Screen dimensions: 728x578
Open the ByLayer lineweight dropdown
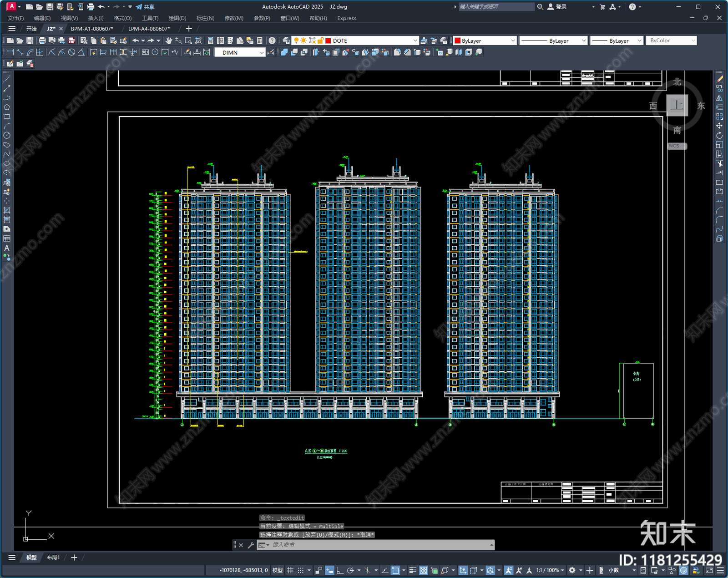[x=639, y=41]
